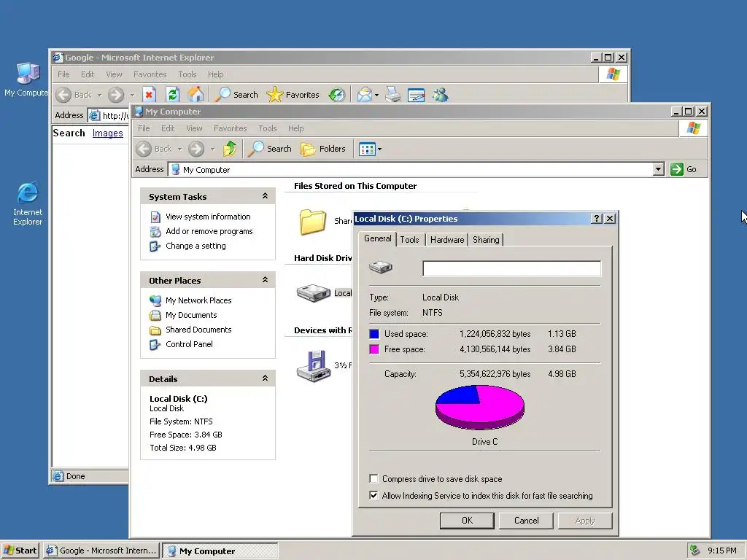Open Mail dropdown arrow in Internet Explorer
The width and height of the screenshot is (747, 560).
tap(376, 96)
